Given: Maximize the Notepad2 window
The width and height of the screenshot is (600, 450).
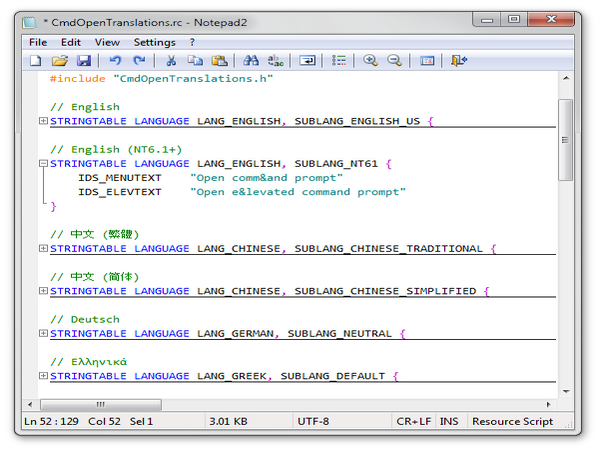Looking at the screenshot, I should (x=514, y=20).
